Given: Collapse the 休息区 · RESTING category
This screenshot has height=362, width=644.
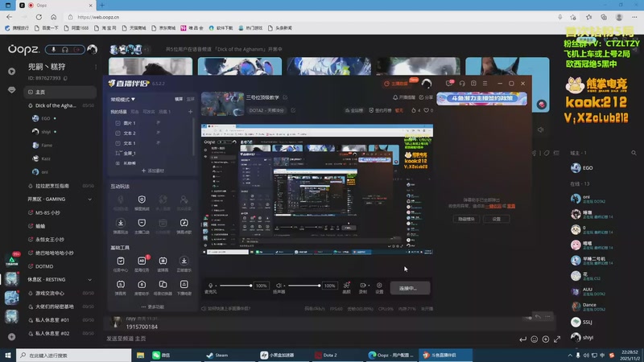Looking at the screenshot, I should click(89, 279).
